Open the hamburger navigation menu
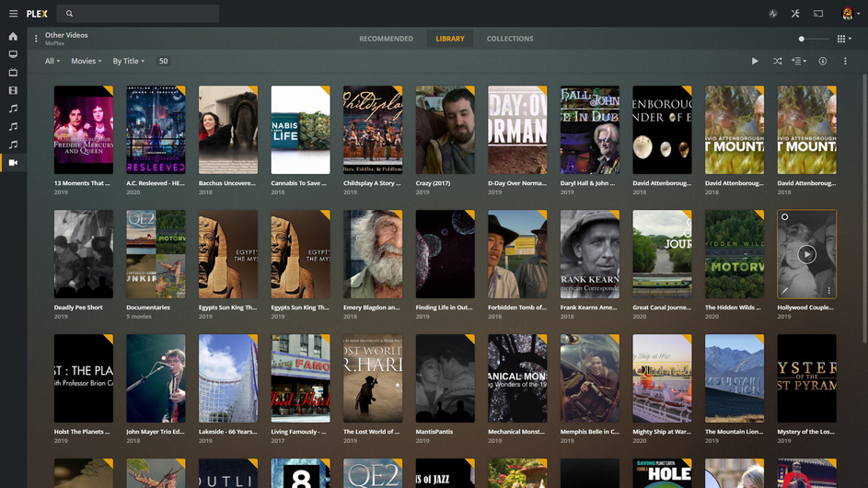This screenshot has width=868, height=488. click(13, 13)
